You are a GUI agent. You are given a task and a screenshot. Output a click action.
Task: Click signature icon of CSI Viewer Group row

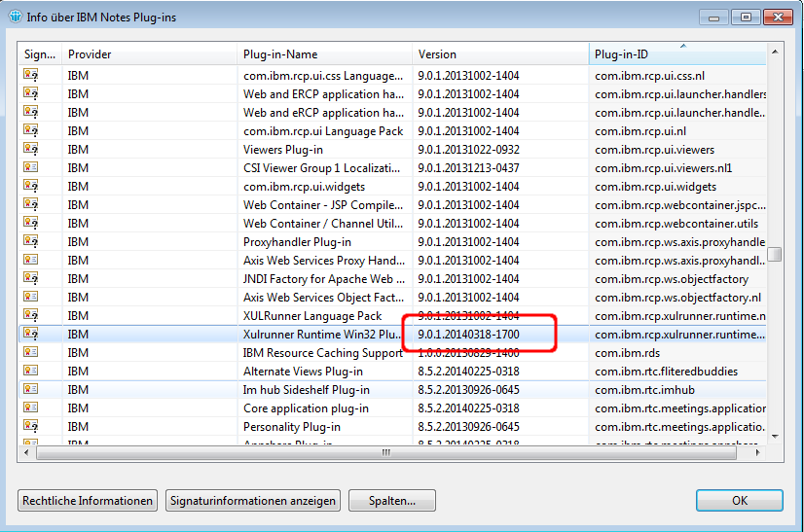coord(30,168)
